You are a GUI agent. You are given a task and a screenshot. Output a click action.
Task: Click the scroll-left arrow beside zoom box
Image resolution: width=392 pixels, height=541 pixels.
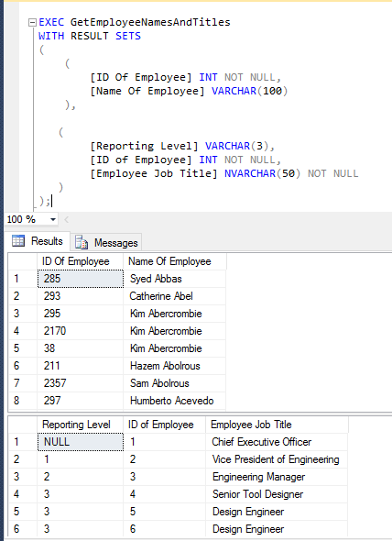(x=67, y=219)
